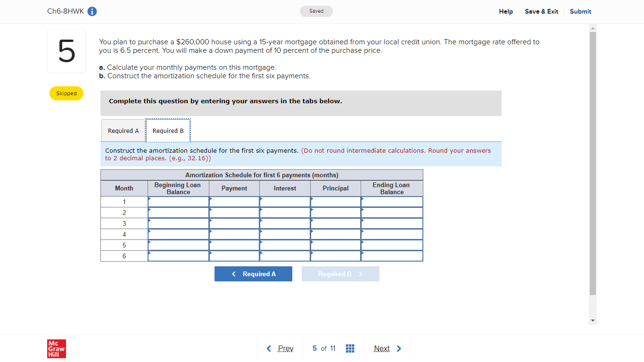The width and height of the screenshot is (644, 362).
Task: Click the Skipped status badge
Action: (x=66, y=93)
